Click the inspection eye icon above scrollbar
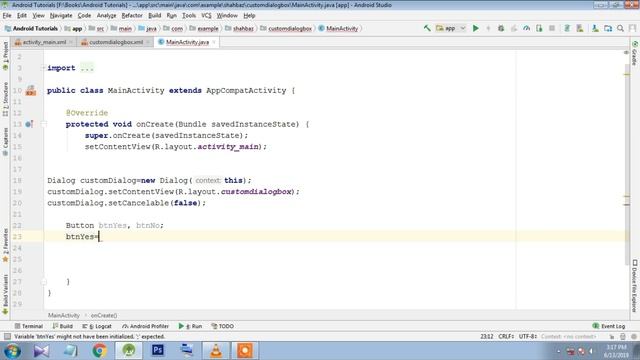Viewport: 640px width, 360px height. coord(626,53)
